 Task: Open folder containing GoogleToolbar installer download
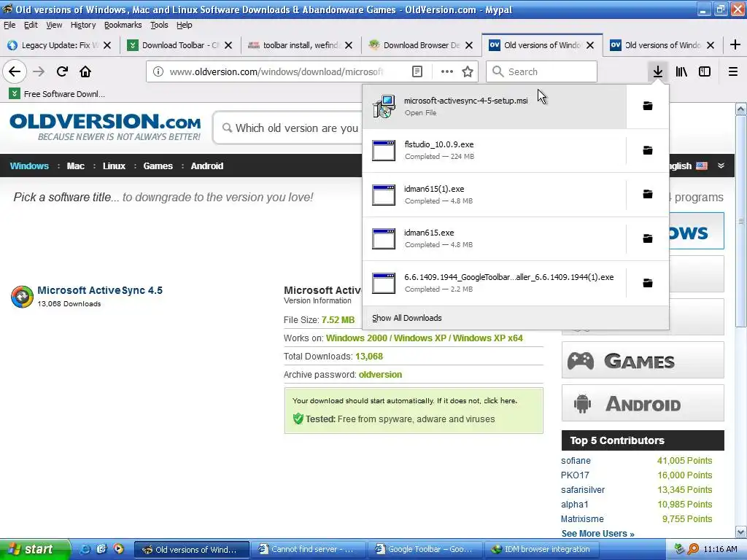[648, 283]
